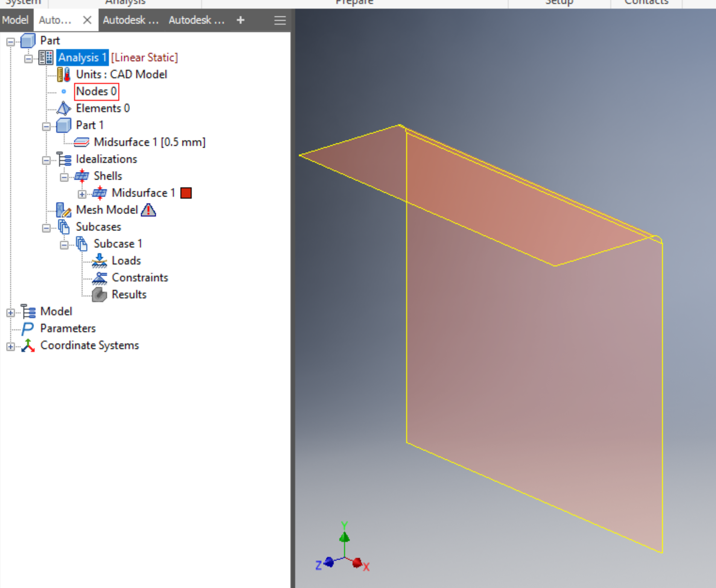Viewport: 716px width, 588px height.
Task: Expand the Midsurface 1 shell entry
Action: click(82, 194)
